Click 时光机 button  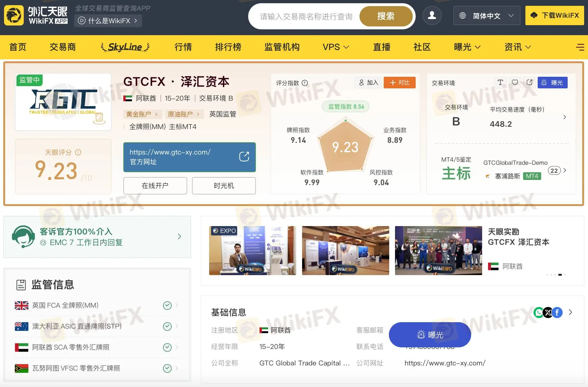pos(224,186)
